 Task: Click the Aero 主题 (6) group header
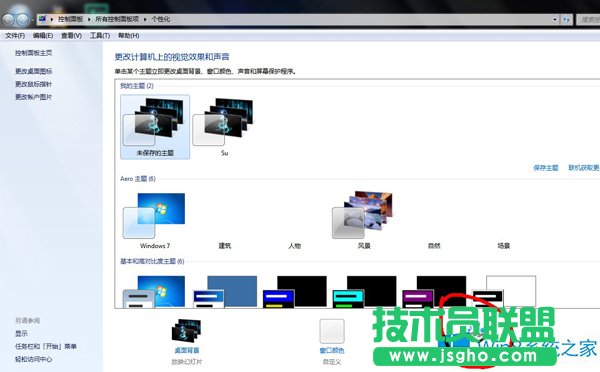[x=138, y=179]
